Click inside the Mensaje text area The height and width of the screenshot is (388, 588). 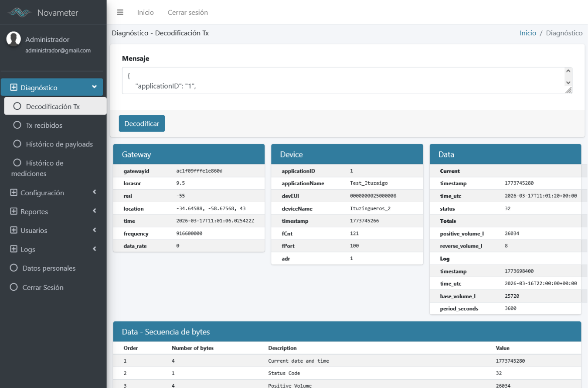point(340,81)
